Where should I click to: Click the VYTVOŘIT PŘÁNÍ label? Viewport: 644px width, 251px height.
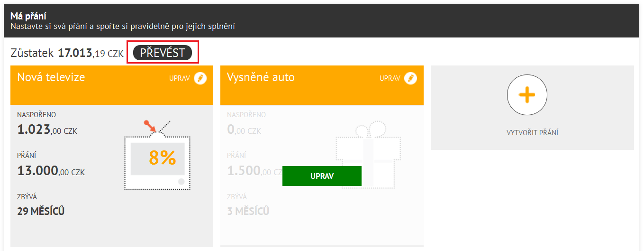[532, 132]
